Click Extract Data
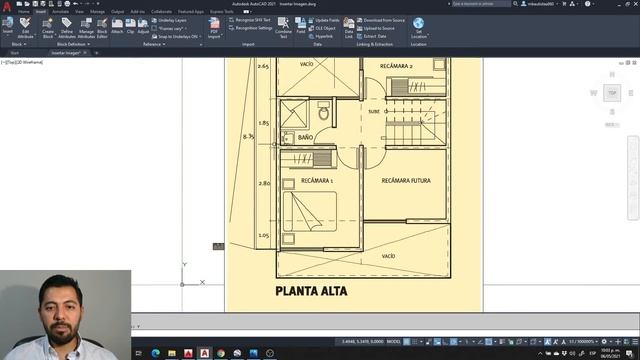The width and height of the screenshot is (640, 360). point(371,36)
